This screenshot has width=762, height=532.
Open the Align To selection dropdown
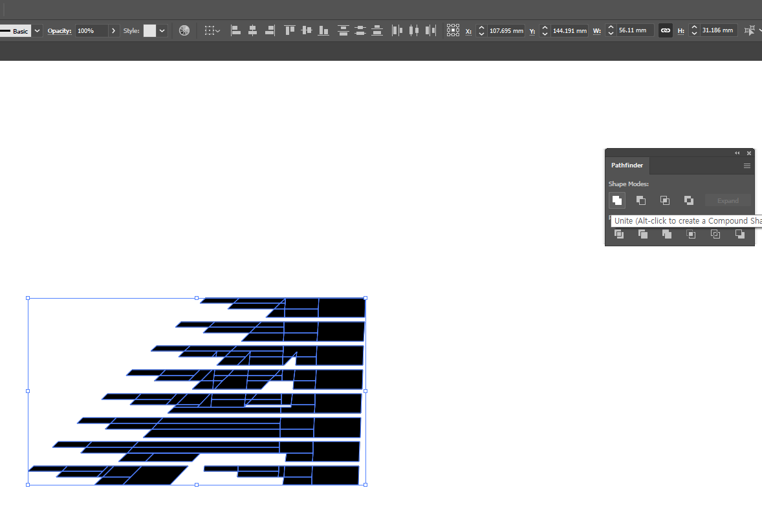tap(212, 30)
